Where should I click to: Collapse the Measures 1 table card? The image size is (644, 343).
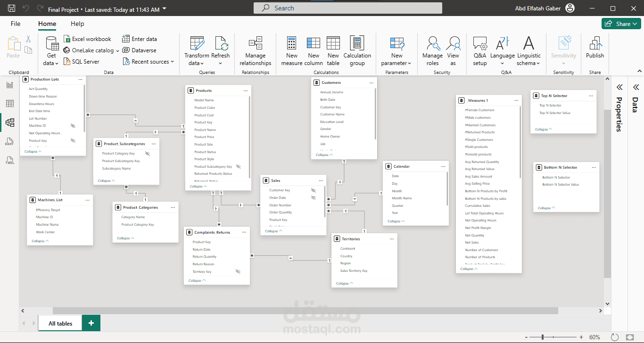pyautogui.click(x=469, y=269)
